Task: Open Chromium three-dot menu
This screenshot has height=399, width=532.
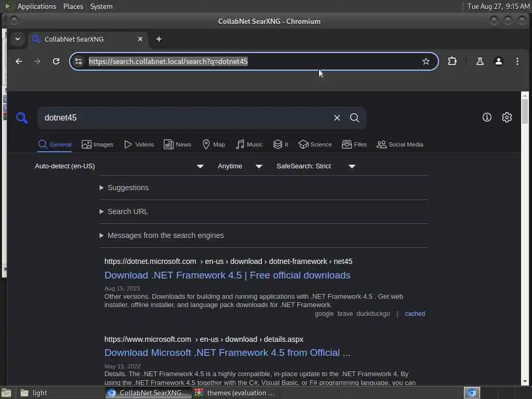Action: [517, 61]
